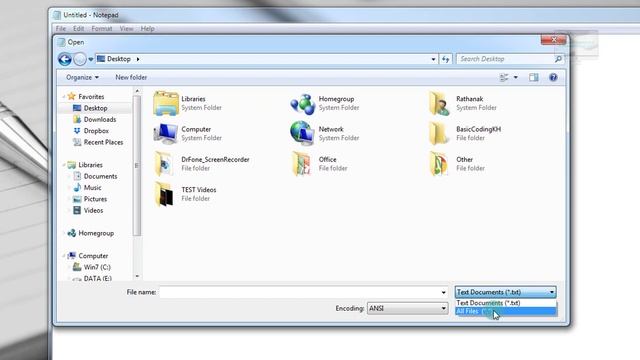Expand the address bar history dropdown

pos(433,59)
